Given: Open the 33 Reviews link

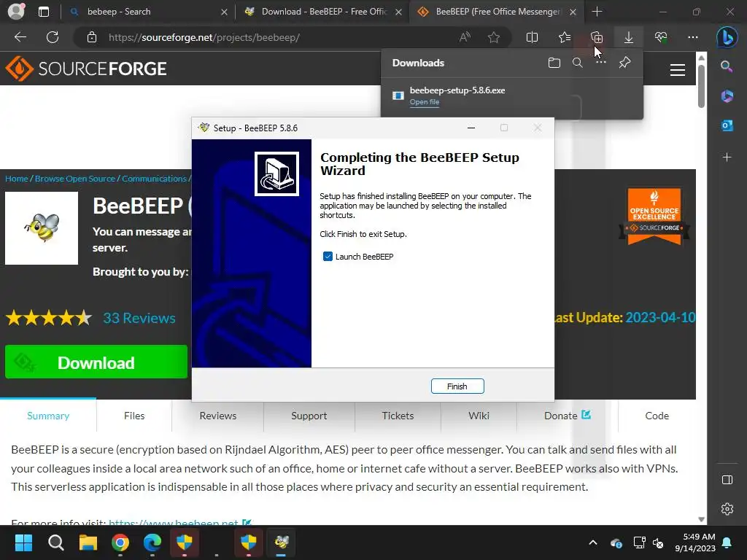Looking at the screenshot, I should click(139, 318).
